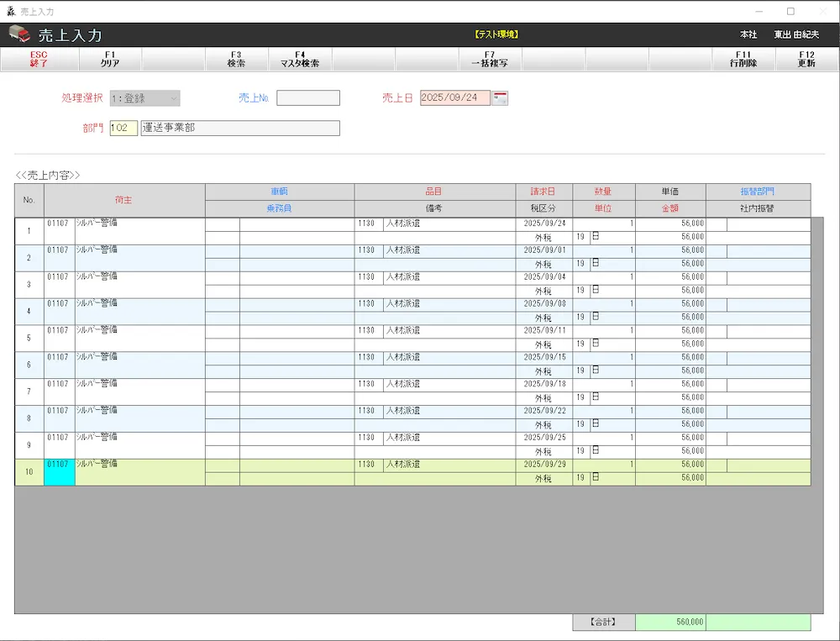This screenshot has height=641, width=840.
Task: Click the 振替部門 column header
Action: pos(758,192)
